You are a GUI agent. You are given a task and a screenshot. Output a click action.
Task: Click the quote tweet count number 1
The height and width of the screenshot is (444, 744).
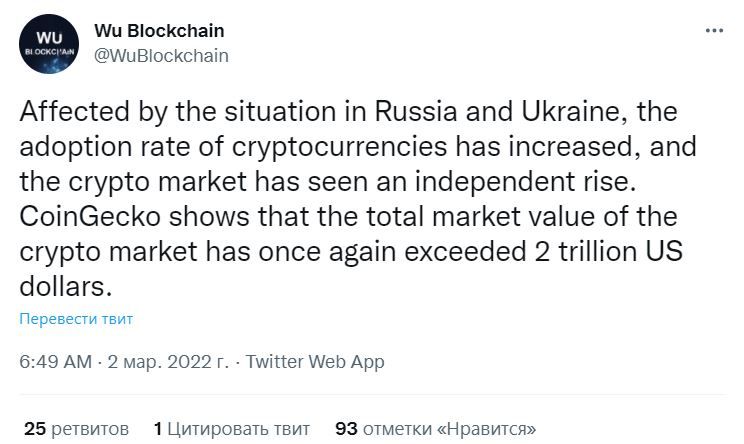[158, 429]
